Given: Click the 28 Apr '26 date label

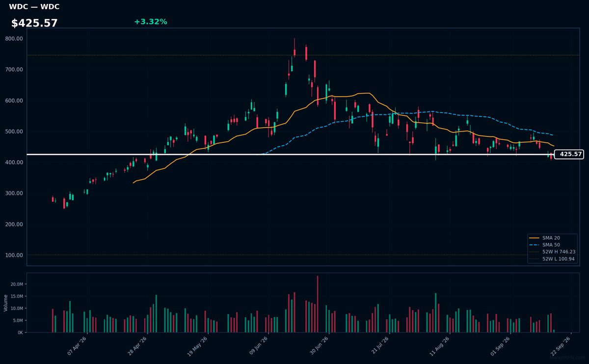Looking at the screenshot, I should 137,346.
